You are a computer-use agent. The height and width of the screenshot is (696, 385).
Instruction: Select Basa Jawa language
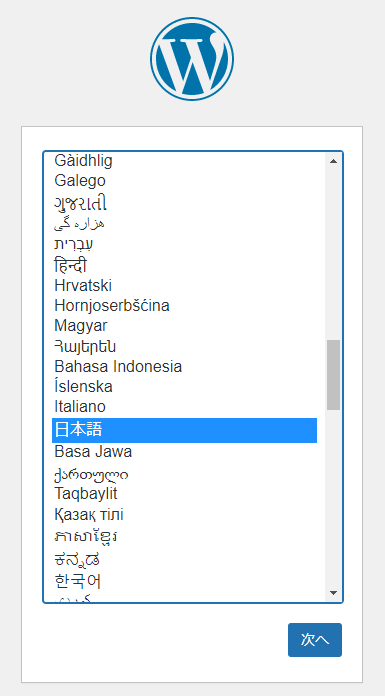pyautogui.click(x=184, y=452)
